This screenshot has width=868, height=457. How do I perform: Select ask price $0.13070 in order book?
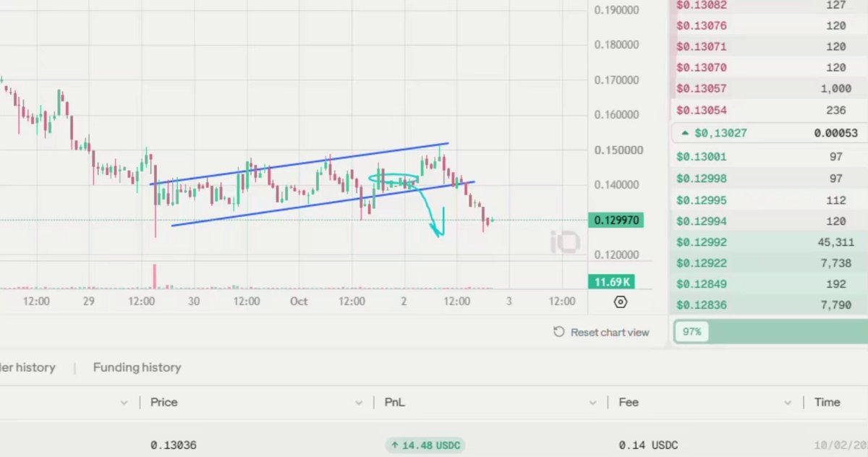[702, 68]
